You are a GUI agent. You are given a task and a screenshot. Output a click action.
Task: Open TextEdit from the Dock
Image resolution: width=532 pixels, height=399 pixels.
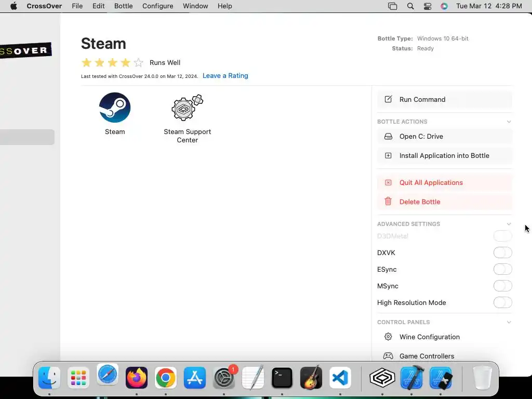point(253,378)
